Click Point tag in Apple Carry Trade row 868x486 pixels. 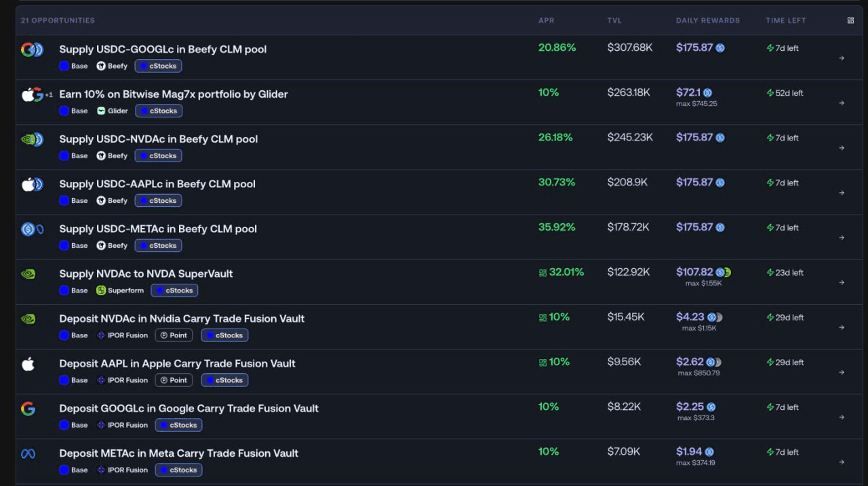(174, 380)
